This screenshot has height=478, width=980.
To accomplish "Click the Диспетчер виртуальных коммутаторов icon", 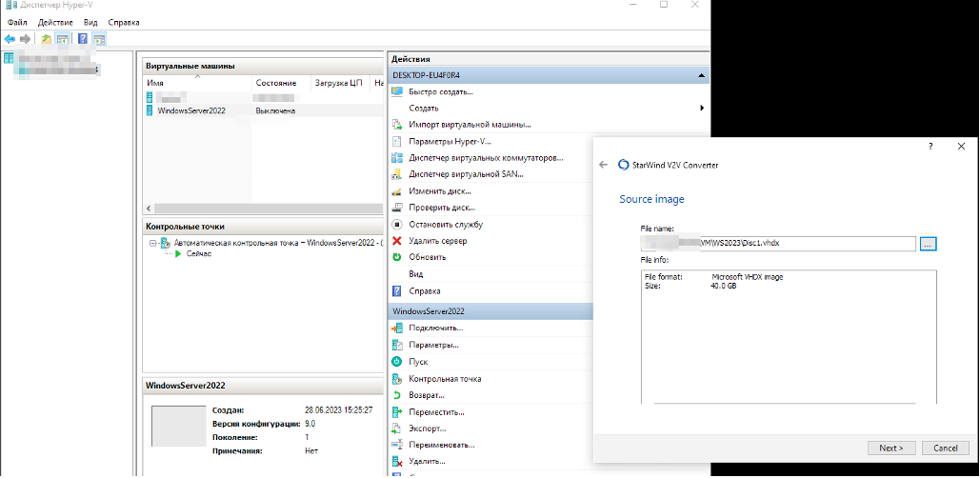I will click(x=396, y=158).
